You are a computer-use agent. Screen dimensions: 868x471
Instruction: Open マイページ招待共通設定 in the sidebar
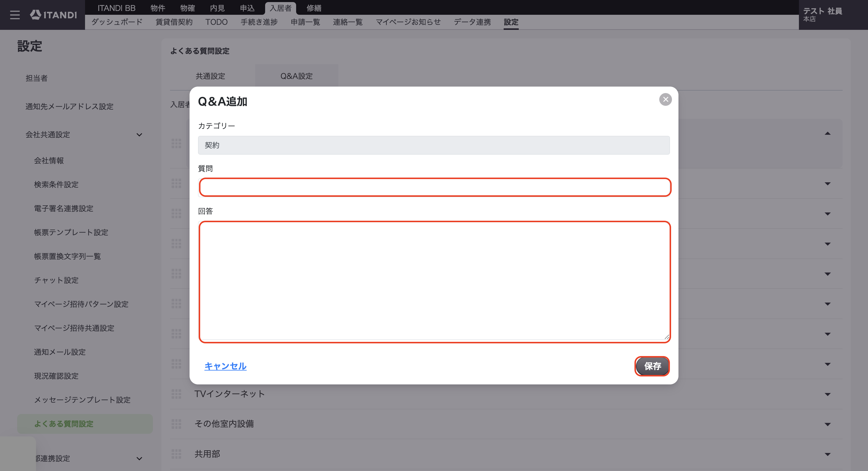point(74,328)
